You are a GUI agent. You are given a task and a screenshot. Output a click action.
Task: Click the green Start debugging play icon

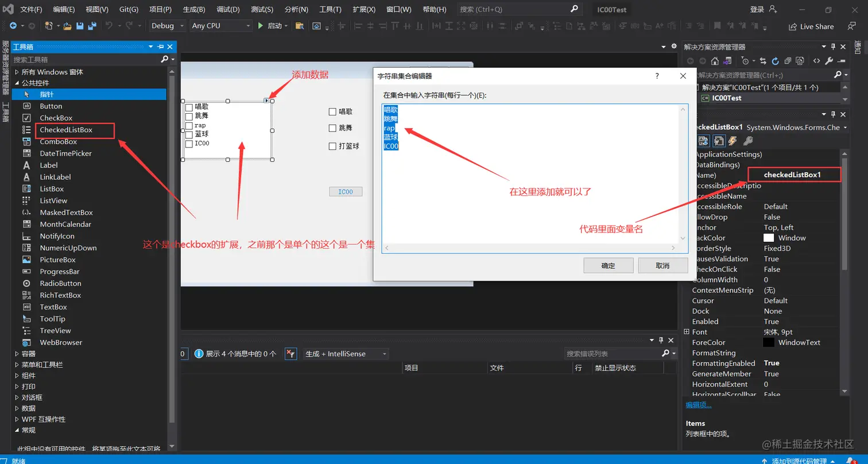(261, 26)
